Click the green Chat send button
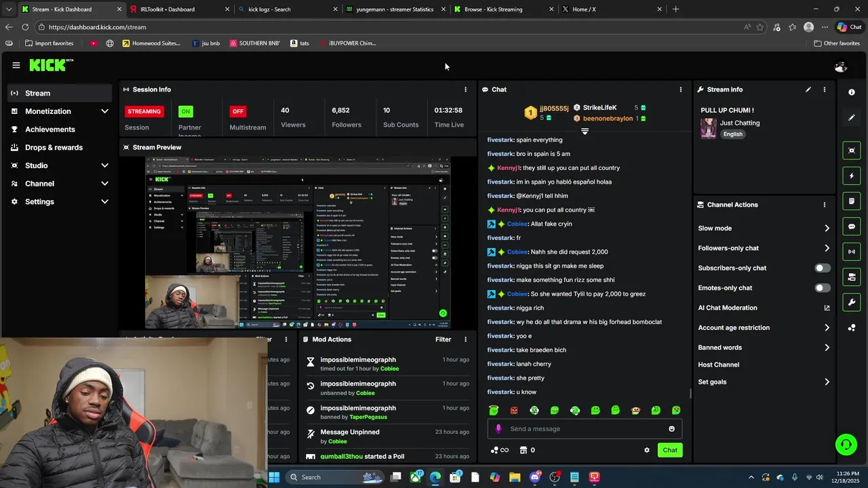The height and width of the screenshot is (488, 868). point(670,450)
